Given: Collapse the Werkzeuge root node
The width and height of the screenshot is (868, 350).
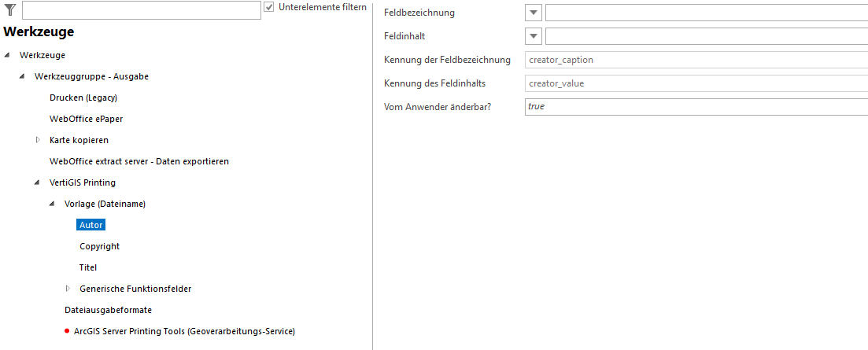Looking at the screenshot, I should (x=8, y=55).
